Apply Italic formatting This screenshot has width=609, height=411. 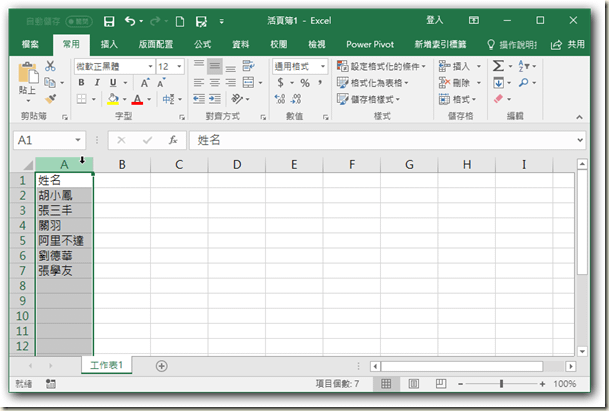97,82
